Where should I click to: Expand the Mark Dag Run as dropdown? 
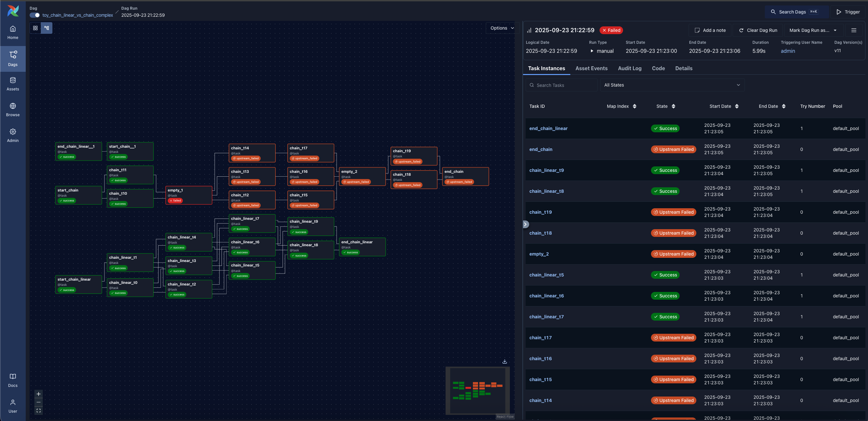pyautogui.click(x=813, y=30)
